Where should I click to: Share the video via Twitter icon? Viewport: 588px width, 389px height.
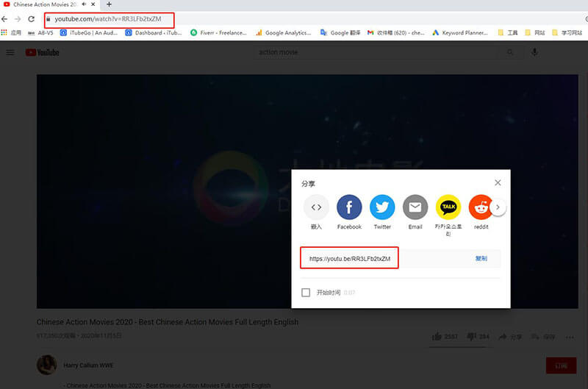pyautogui.click(x=382, y=207)
